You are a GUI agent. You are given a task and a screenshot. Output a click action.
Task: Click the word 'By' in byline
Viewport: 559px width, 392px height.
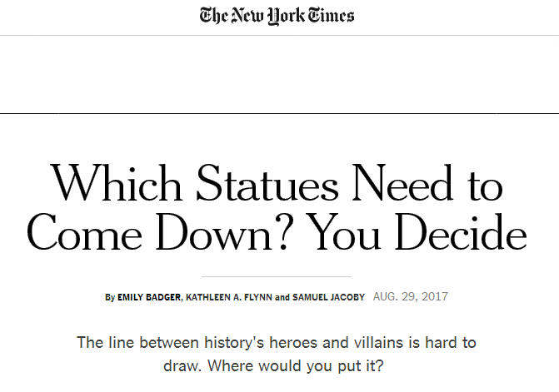pos(111,297)
